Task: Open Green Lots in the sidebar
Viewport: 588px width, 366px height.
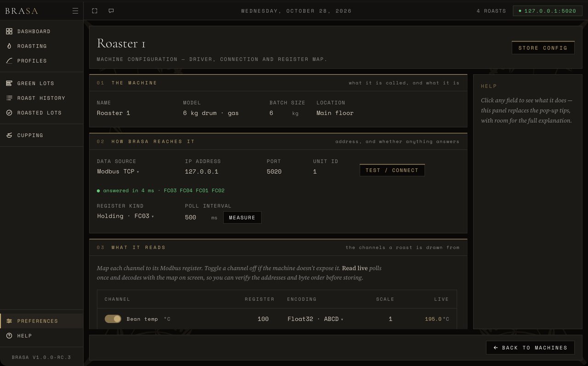Action: (41, 83)
